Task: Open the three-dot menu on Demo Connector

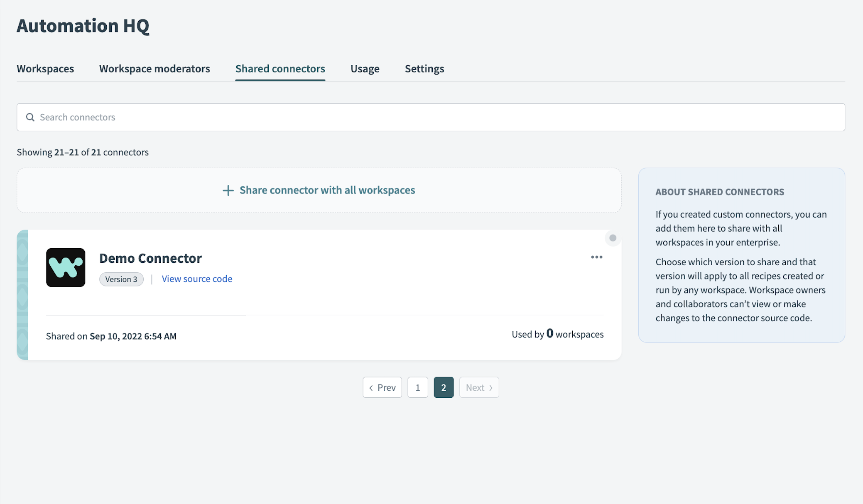Action: tap(597, 257)
